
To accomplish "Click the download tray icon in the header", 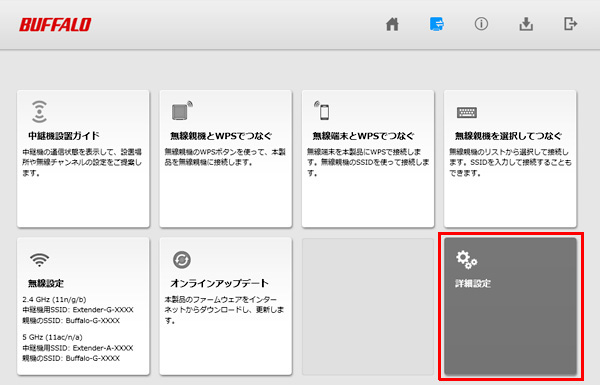I will tap(526, 24).
